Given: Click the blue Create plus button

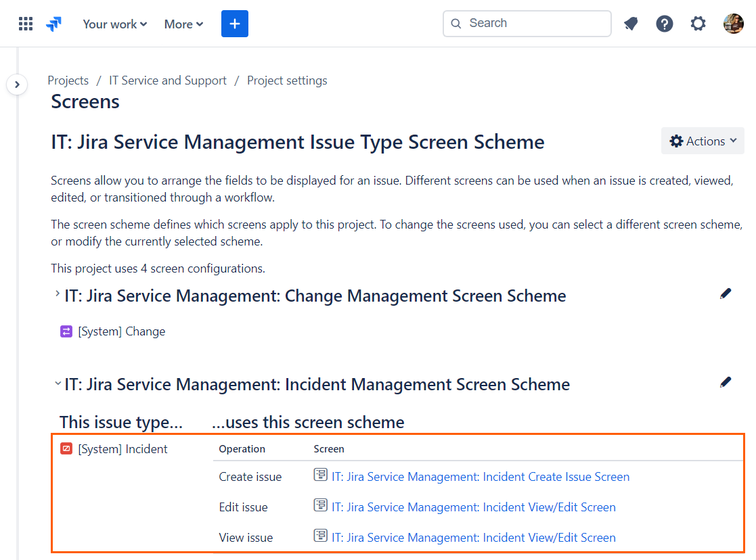Looking at the screenshot, I should pyautogui.click(x=234, y=23).
